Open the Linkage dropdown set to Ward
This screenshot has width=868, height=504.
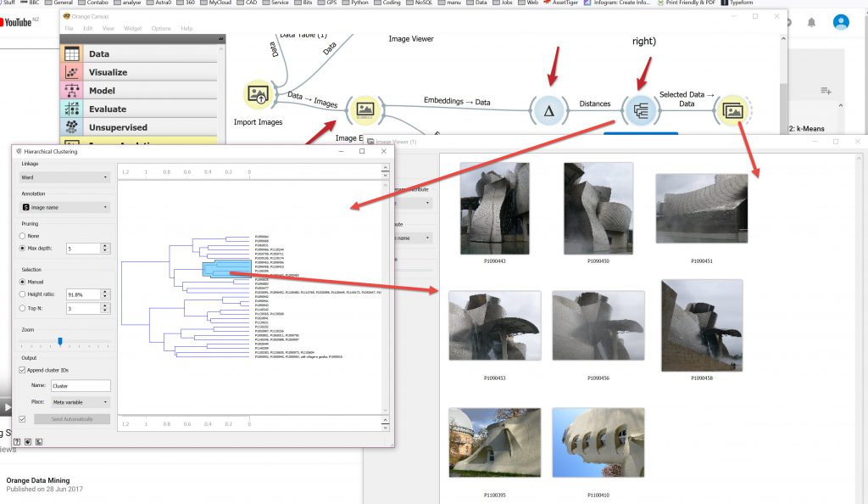point(65,177)
